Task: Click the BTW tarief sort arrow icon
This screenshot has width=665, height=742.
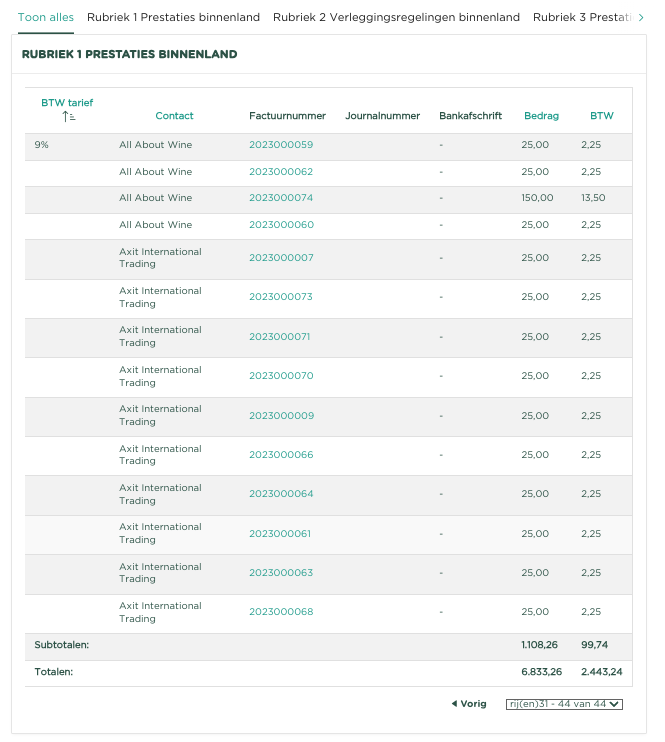Action: (x=68, y=117)
